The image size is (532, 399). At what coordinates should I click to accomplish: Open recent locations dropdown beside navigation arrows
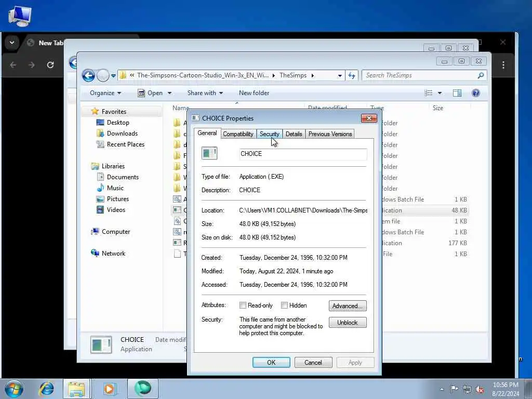[113, 76]
